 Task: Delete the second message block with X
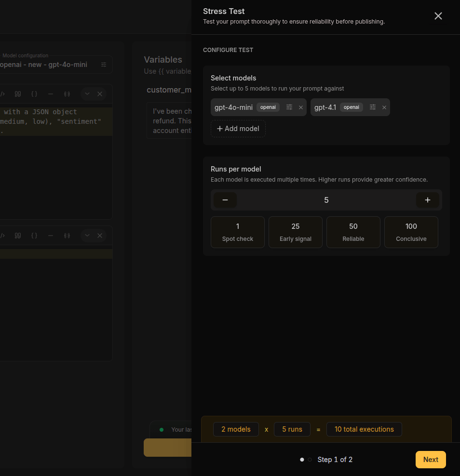100,236
